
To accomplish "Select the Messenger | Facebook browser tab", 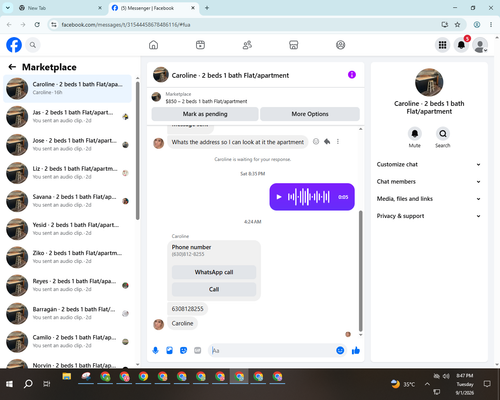I will [x=153, y=8].
